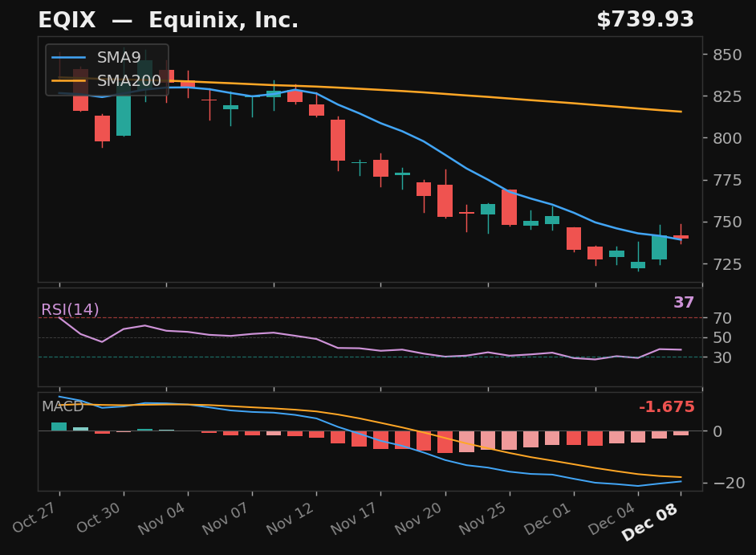
Task: Click the last red candlestick near 740
Action: pyautogui.click(x=681, y=236)
